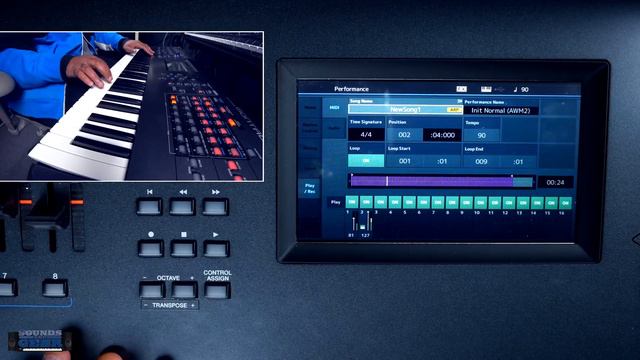The height and width of the screenshot is (360, 640).
Task: Open the Init Normal (AWM2) performance name
Action: coord(501,110)
